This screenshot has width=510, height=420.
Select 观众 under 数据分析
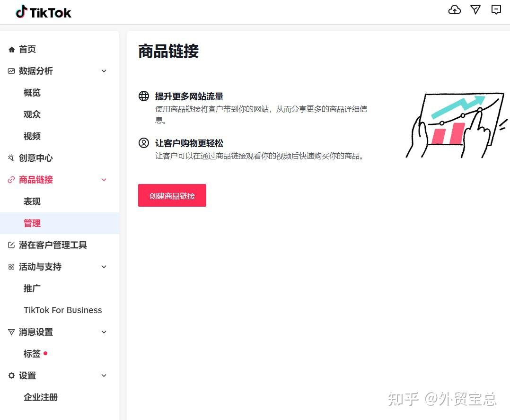pos(32,114)
